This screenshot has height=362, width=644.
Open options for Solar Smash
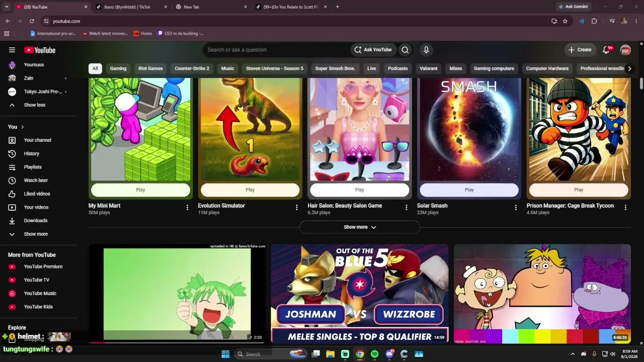516,207
